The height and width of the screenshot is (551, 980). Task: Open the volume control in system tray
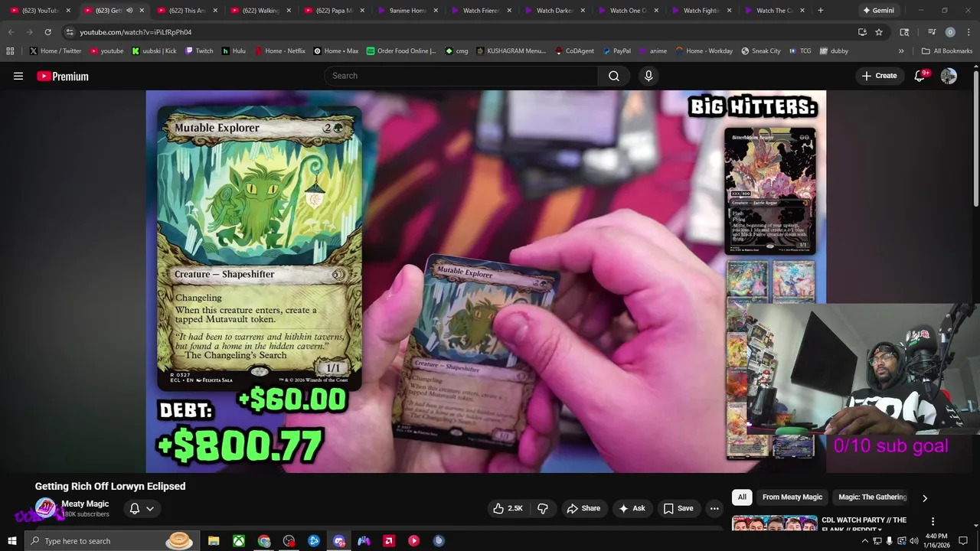[x=913, y=541]
